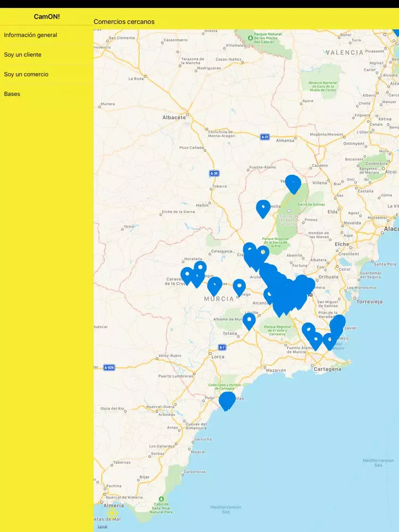Image resolution: width=399 pixels, height=532 pixels.
Task: Tap the Cabo de Gata-Níjar Natural Park icon
Action: click(161, 499)
